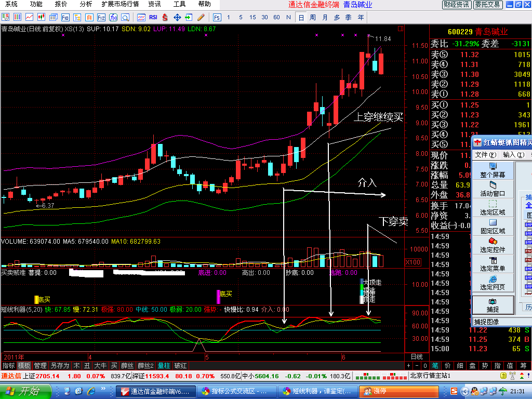Click the Windows 开始 start button
Image resolution: width=532 pixels, height=399 pixels.
click(x=25, y=392)
